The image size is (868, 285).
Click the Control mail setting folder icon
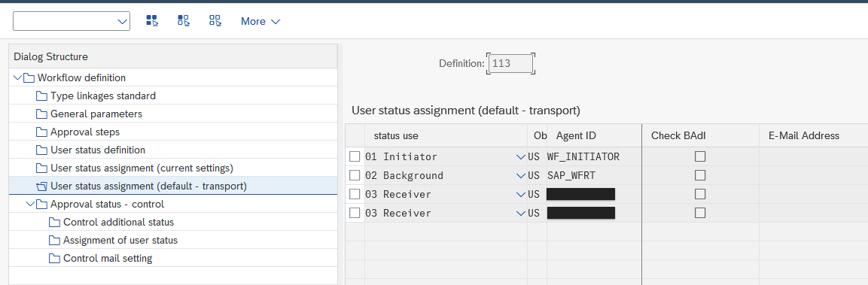[x=54, y=259]
